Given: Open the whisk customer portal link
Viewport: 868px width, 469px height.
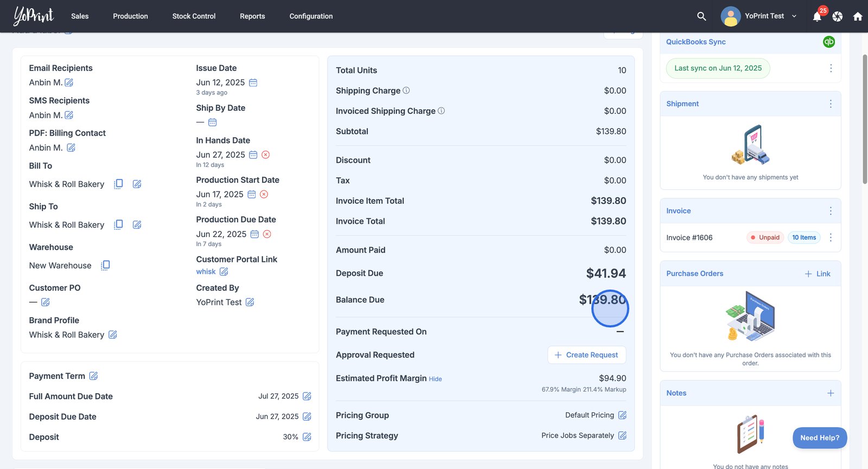Looking at the screenshot, I should (206, 272).
